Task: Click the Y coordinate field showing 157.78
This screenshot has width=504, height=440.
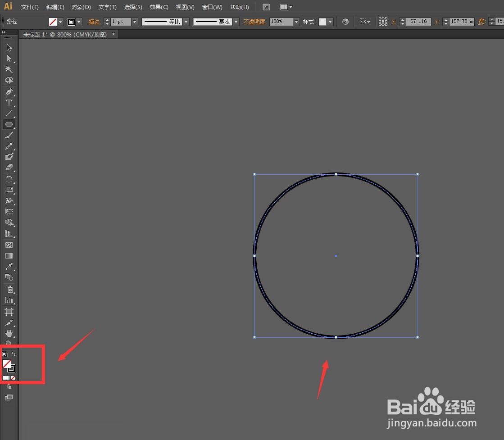Action: click(x=462, y=22)
